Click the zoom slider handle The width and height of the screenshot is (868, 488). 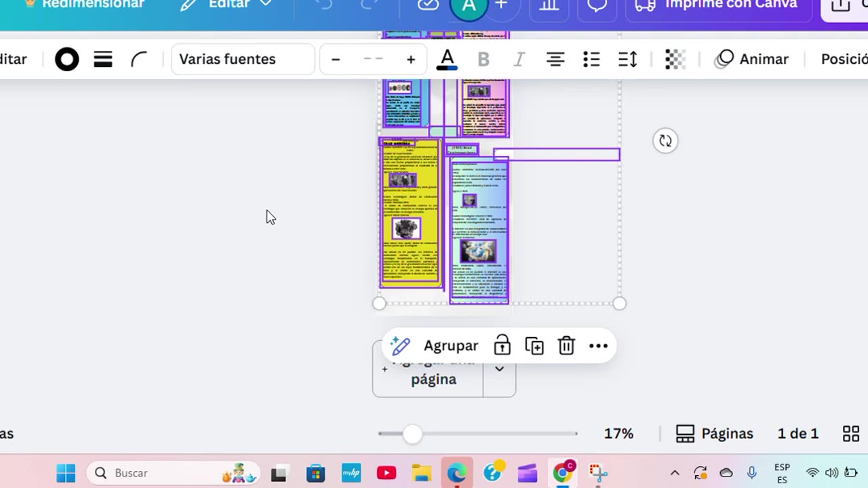click(412, 434)
